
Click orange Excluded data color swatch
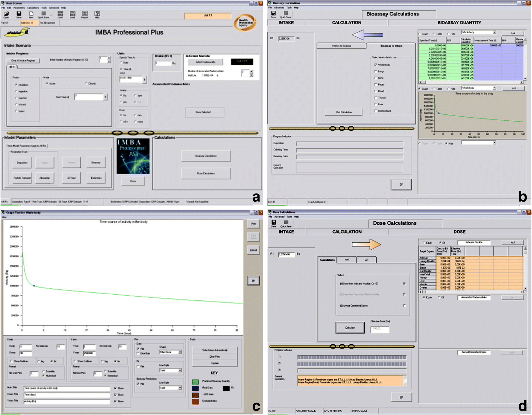(195, 402)
